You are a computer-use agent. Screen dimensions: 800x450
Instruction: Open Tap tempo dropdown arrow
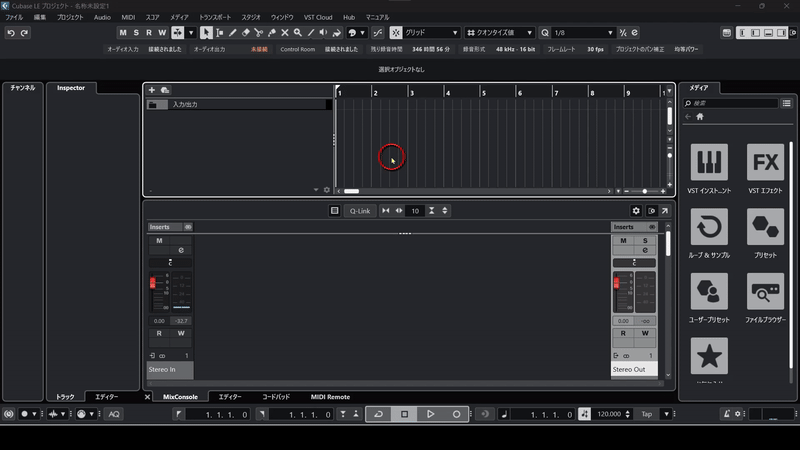pyautogui.click(x=666, y=414)
